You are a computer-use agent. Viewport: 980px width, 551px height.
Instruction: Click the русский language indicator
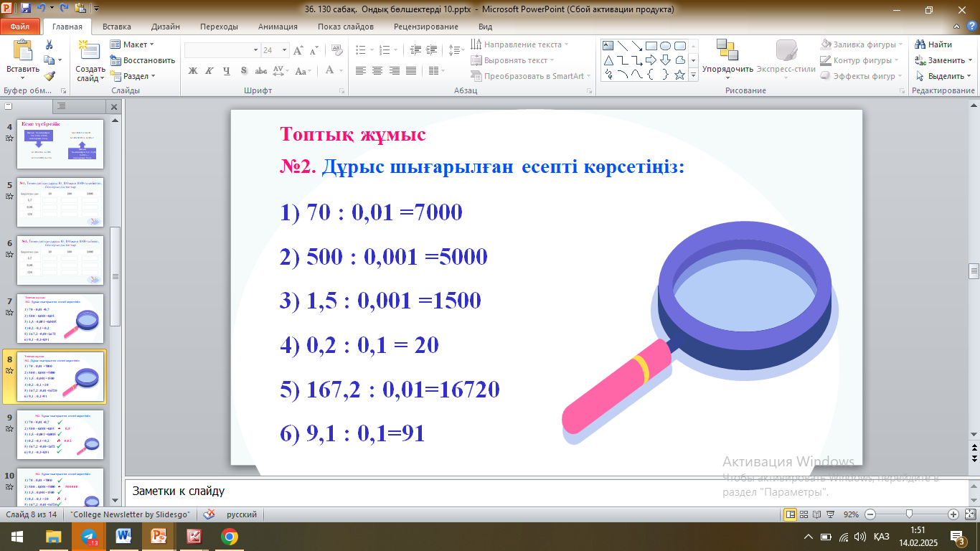click(242, 514)
